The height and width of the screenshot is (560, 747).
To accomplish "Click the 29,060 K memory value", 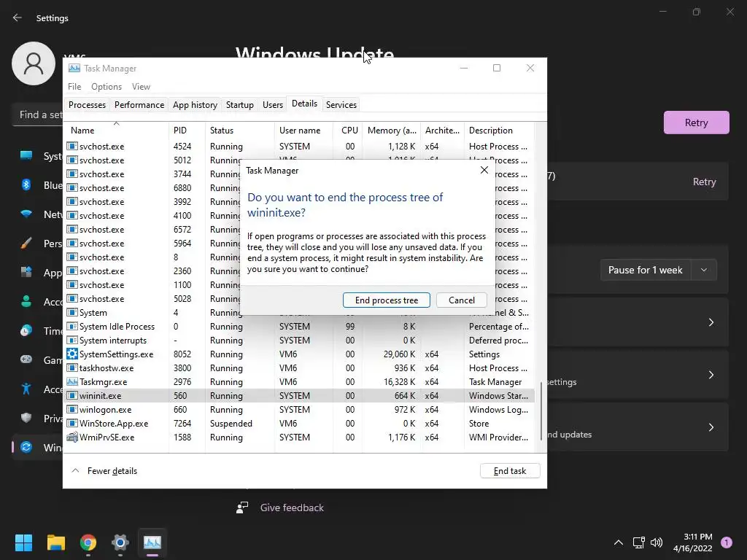I will pos(399,354).
